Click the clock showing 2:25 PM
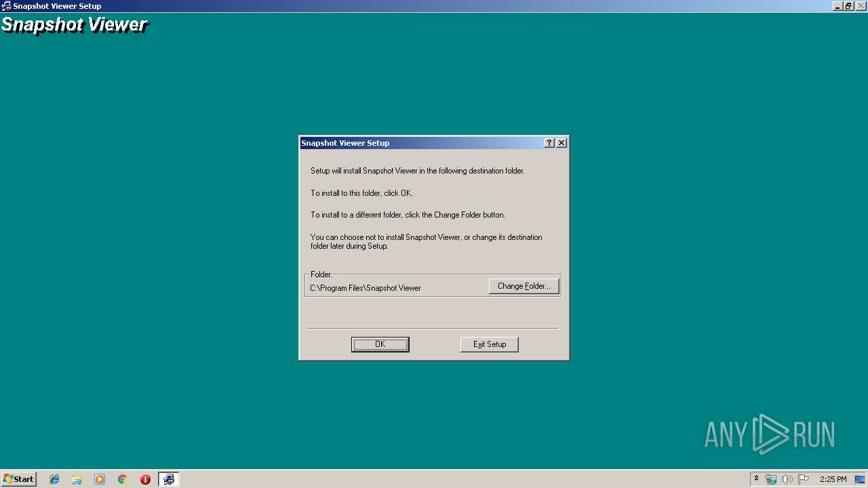The width and height of the screenshot is (868, 488). [x=833, y=479]
